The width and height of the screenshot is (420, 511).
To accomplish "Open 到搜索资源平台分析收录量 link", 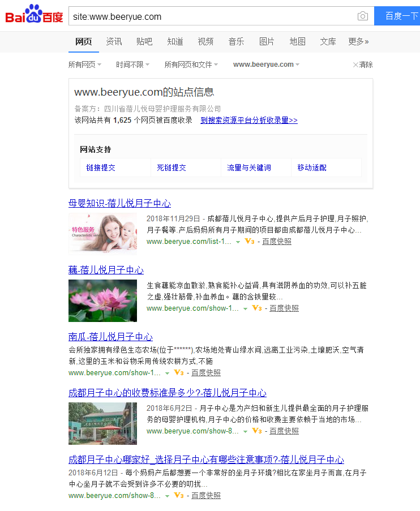I will click(x=249, y=121).
